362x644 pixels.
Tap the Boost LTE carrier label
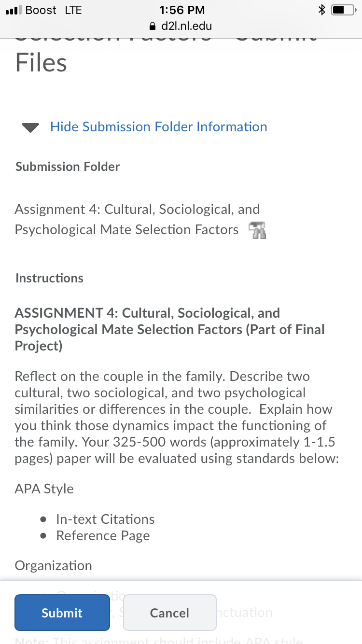coord(53,10)
